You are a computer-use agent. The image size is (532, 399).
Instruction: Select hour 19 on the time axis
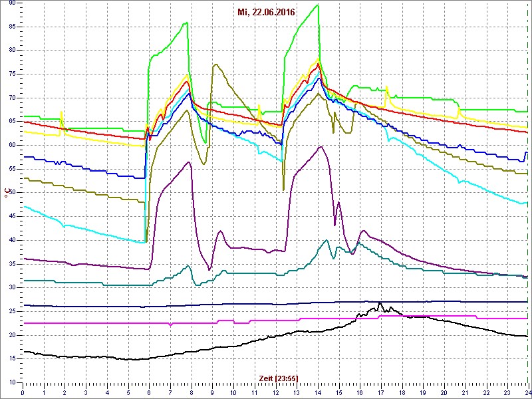point(422,392)
